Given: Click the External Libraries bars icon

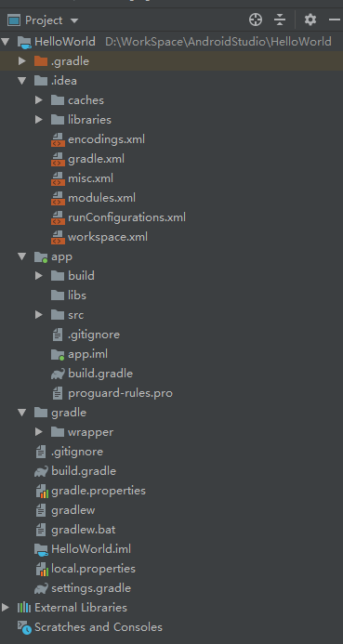Looking at the screenshot, I should point(24,608).
